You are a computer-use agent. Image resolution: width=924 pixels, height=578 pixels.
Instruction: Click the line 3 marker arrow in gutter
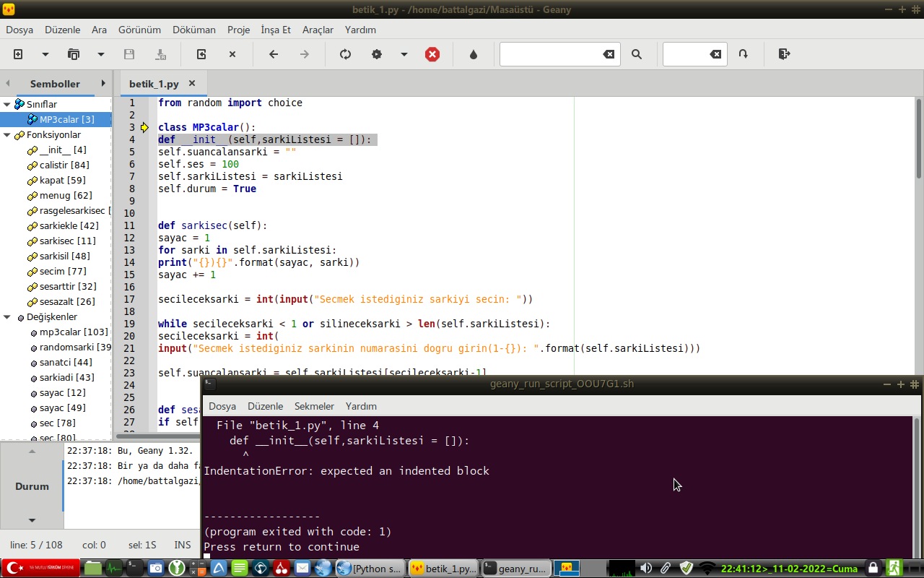[x=144, y=127]
